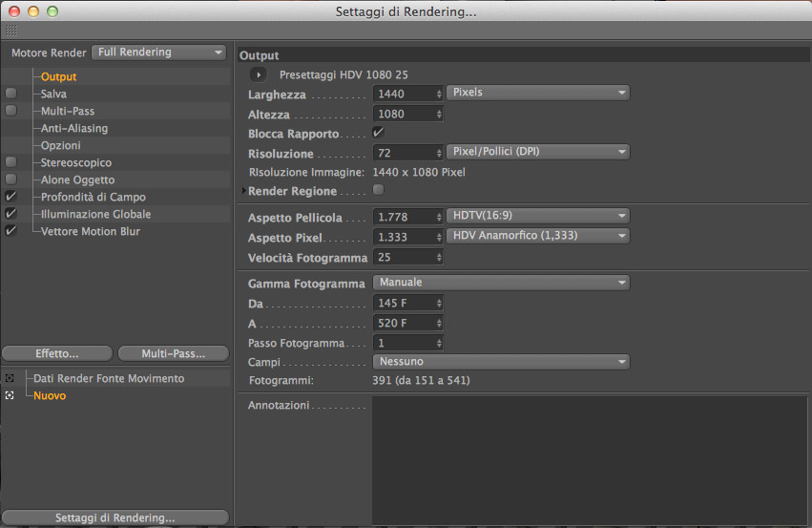Open the Gamma Fotogramma Manuale dropdown

501,283
